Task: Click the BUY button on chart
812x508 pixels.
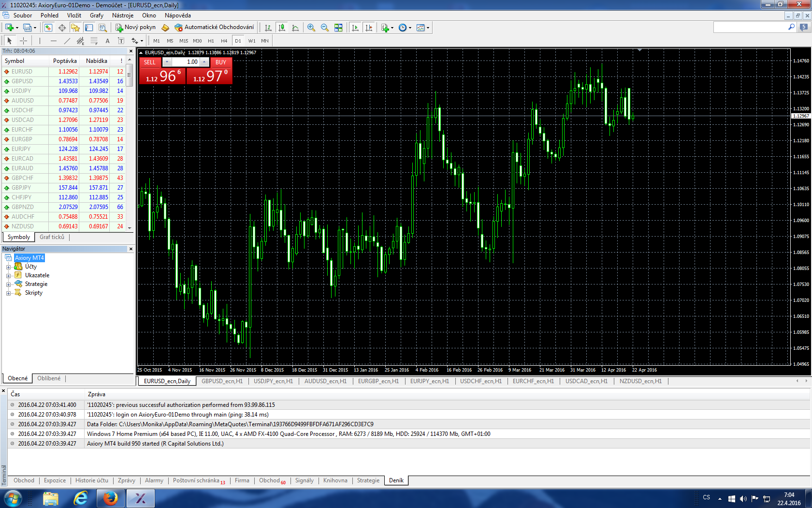Action: [221, 62]
